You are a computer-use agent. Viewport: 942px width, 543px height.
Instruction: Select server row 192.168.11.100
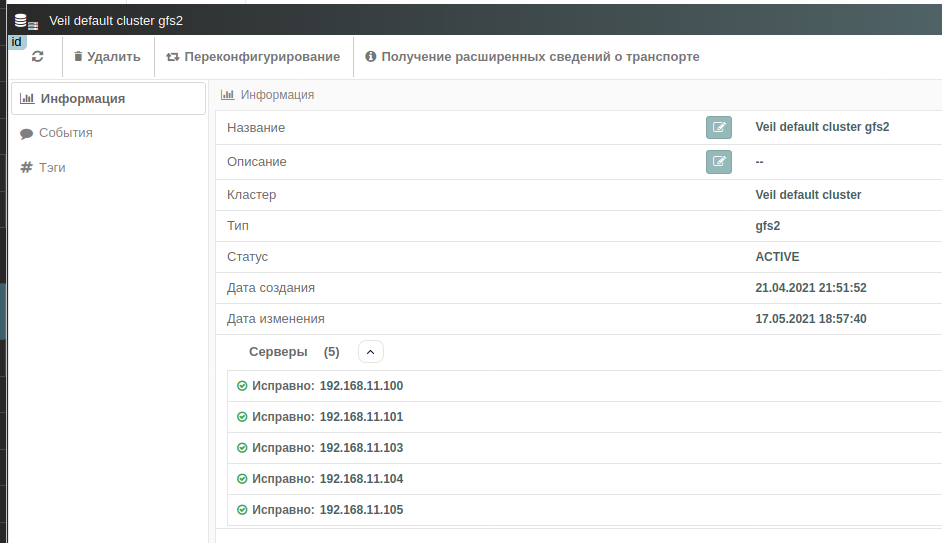tap(585, 386)
